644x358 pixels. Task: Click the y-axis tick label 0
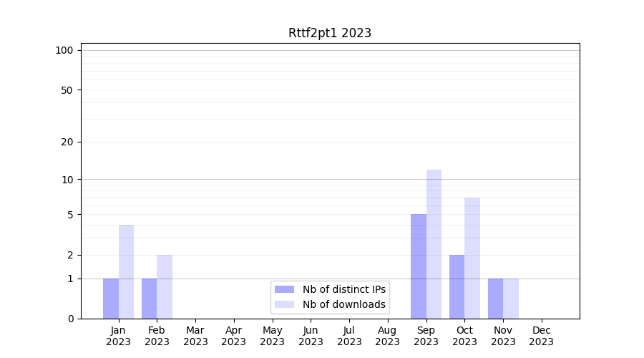70,319
